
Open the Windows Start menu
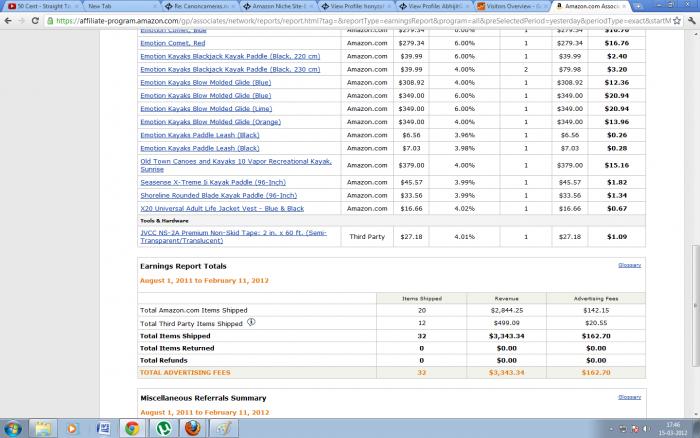(12, 429)
